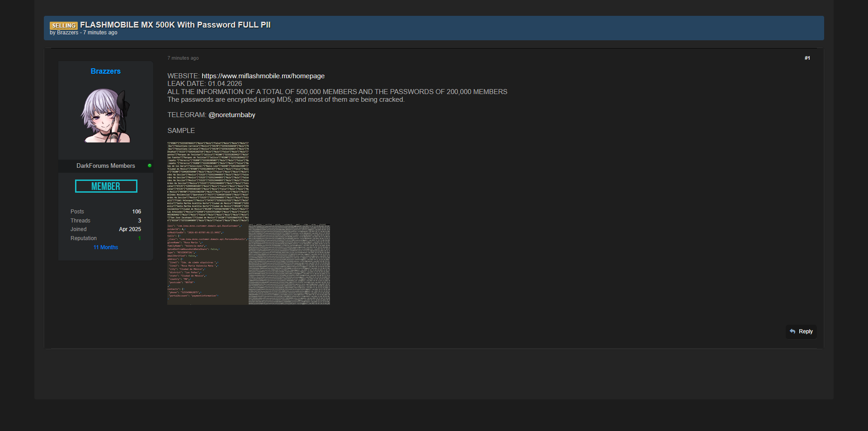Image resolution: width=868 pixels, height=431 pixels.
Task: Open the bottom-left JSON sample thumbnail
Action: click(x=208, y=264)
